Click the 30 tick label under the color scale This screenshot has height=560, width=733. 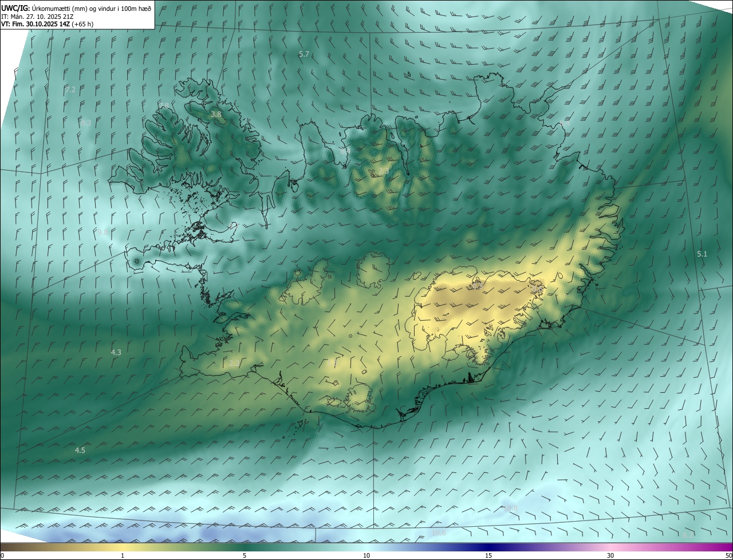[610, 555]
